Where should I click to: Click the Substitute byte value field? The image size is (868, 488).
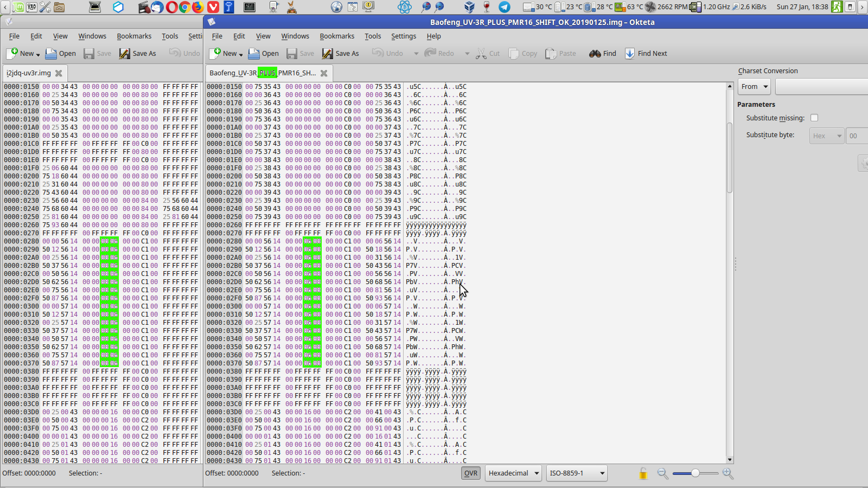[857, 136]
